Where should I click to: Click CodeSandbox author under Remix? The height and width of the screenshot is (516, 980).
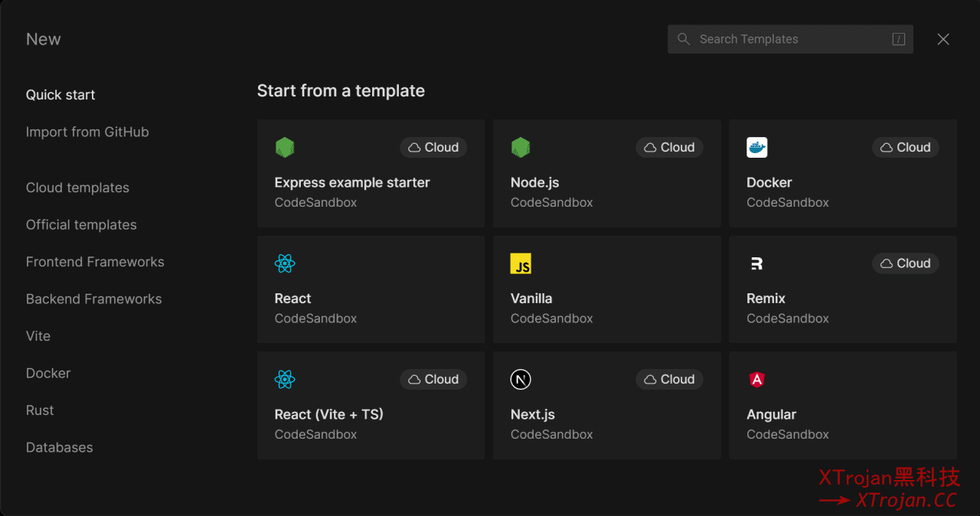coord(788,318)
